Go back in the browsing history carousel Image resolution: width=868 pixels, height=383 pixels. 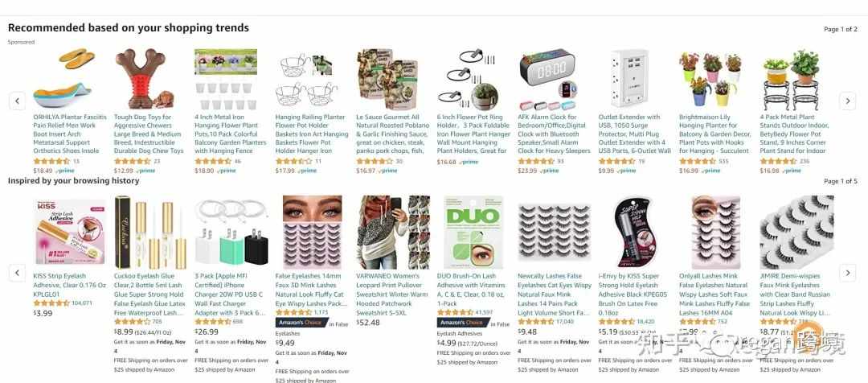17,273
